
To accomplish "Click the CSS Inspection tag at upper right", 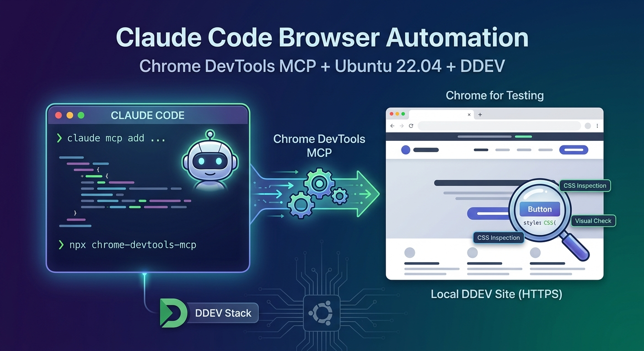I will click(x=585, y=186).
